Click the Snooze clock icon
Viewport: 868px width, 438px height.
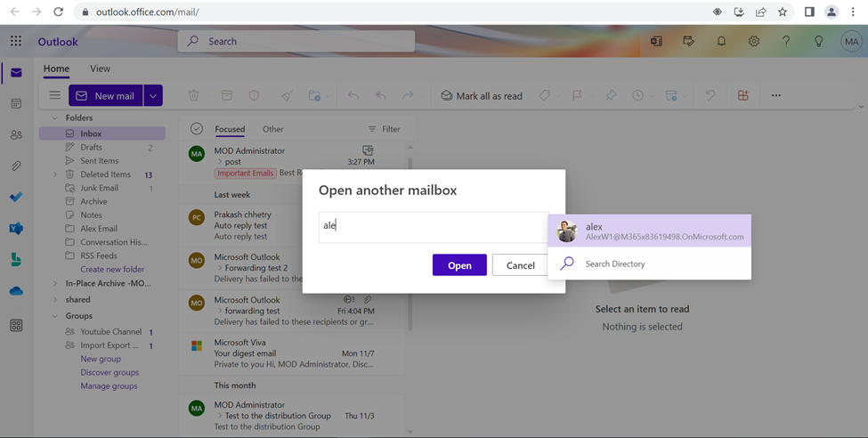[x=637, y=96]
